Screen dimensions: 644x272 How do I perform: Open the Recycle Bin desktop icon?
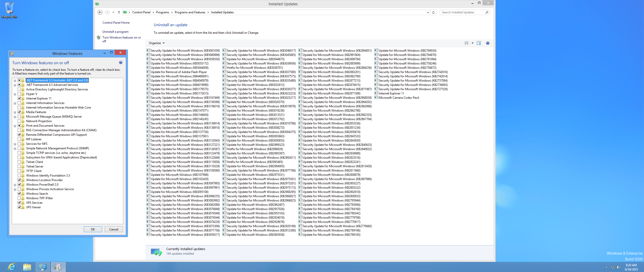click(x=9, y=10)
